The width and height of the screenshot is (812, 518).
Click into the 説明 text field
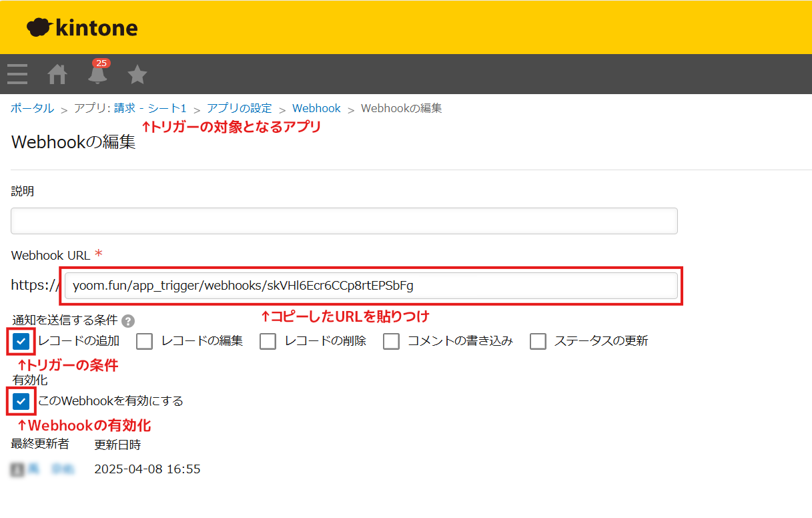click(x=344, y=221)
